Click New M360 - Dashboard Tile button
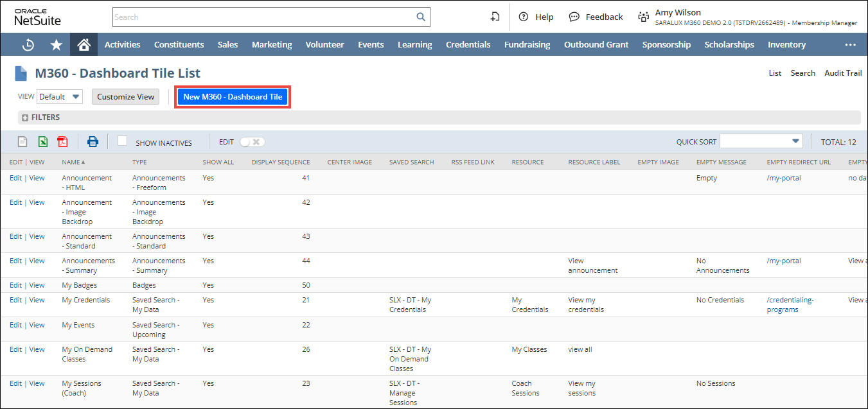This screenshot has width=868, height=409. point(233,97)
